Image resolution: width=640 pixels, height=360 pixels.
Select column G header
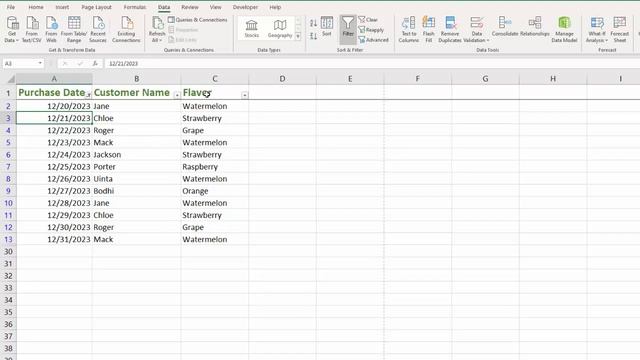pyautogui.click(x=485, y=79)
